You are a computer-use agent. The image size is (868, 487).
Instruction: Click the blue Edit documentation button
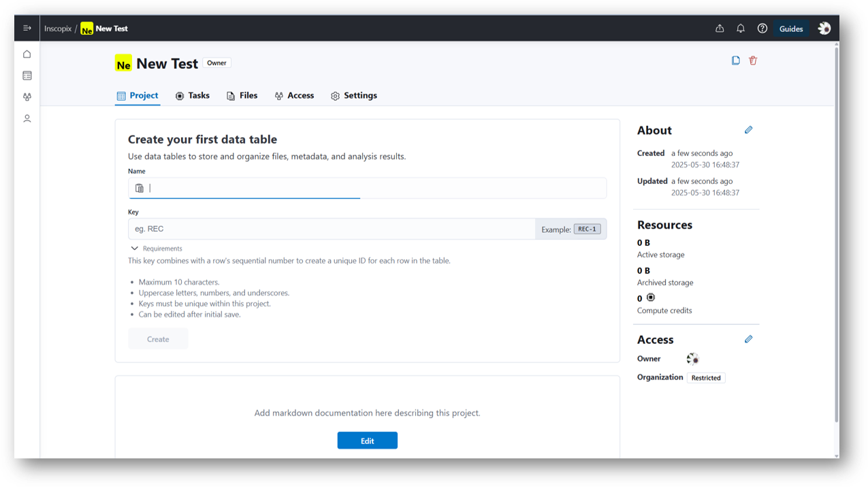pyautogui.click(x=368, y=441)
